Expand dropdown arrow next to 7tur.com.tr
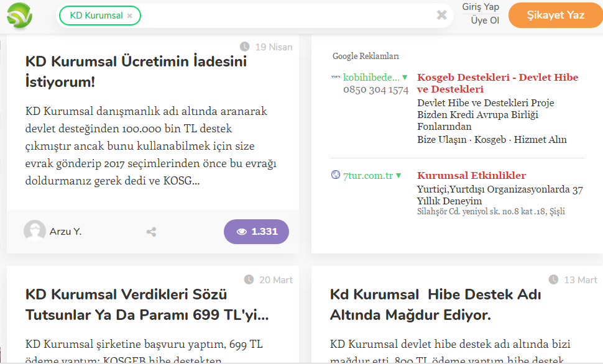Screen dimensions: 603x364 click(x=398, y=176)
